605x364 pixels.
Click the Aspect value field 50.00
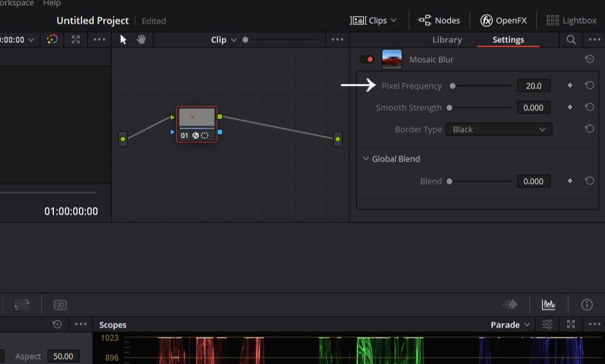(x=64, y=356)
